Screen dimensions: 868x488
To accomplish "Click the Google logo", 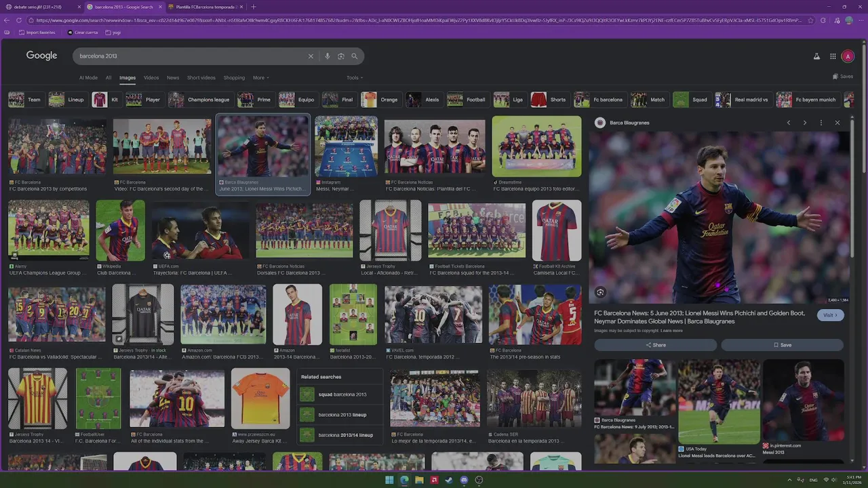I will (x=41, y=56).
